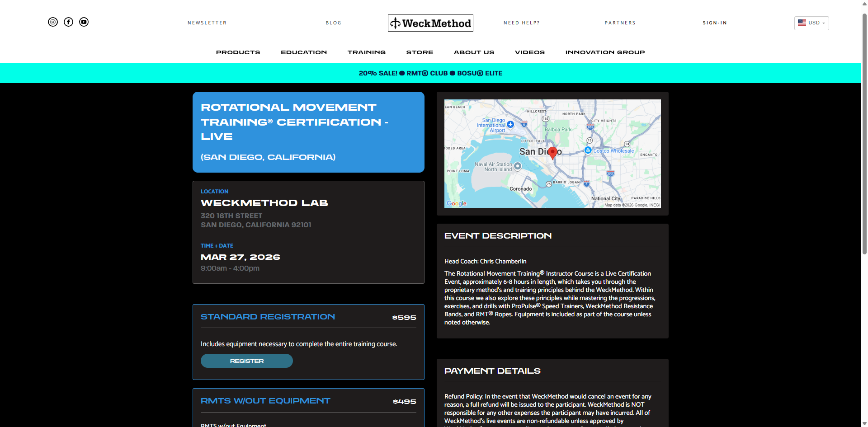Click the Rotational Movement Training Certification title

click(x=294, y=122)
